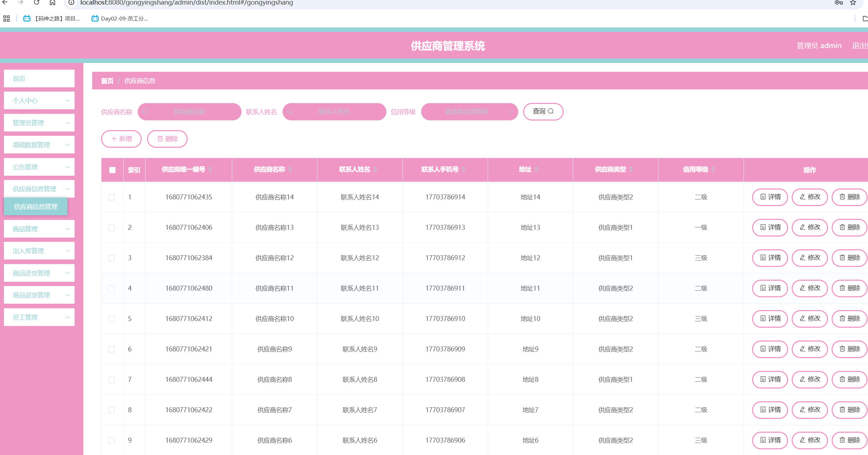The width and height of the screenshot is (868, 455).
Task: Check the row 6 checkbox (供应商名称9)
Action: pos(111,349)
